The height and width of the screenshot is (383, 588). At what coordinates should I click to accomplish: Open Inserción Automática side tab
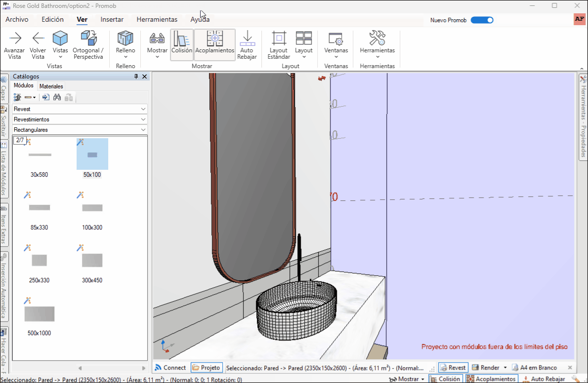4,287
